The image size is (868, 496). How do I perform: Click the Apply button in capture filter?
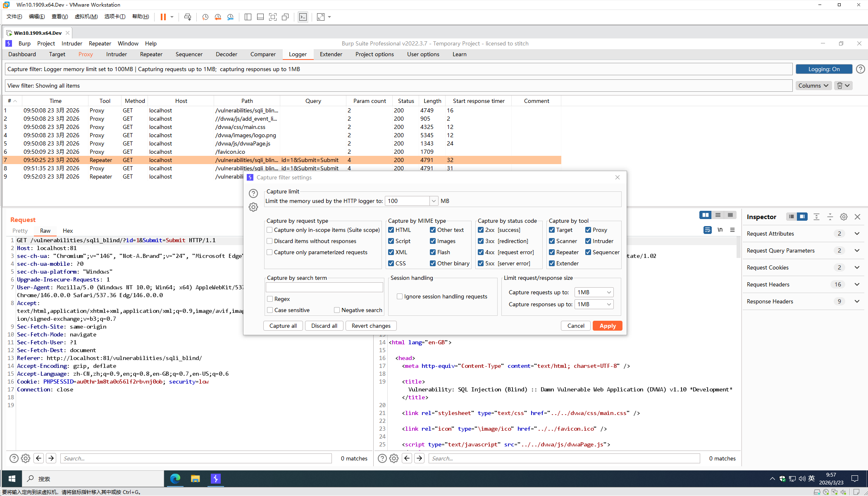(x=607, y=326)
